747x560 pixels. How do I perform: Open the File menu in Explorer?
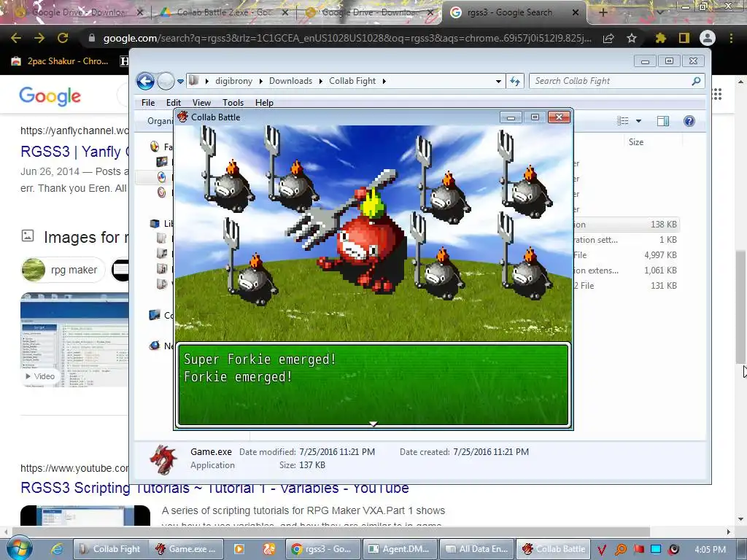coord(148,102)
